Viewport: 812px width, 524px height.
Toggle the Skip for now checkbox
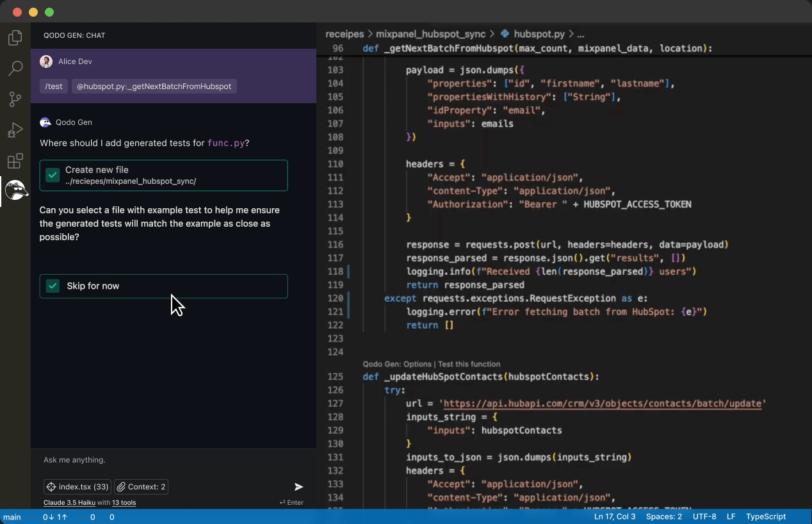click(x=53, y=286)
